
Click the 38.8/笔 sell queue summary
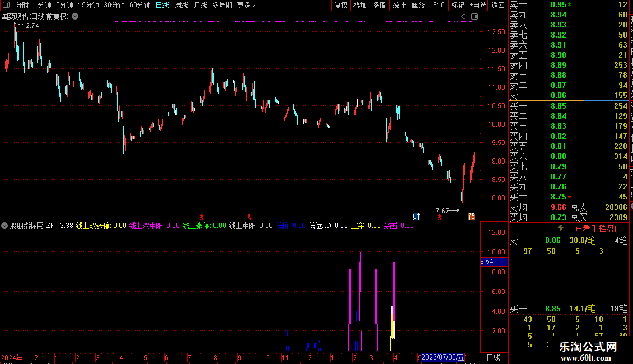click(x=582, y=241)
